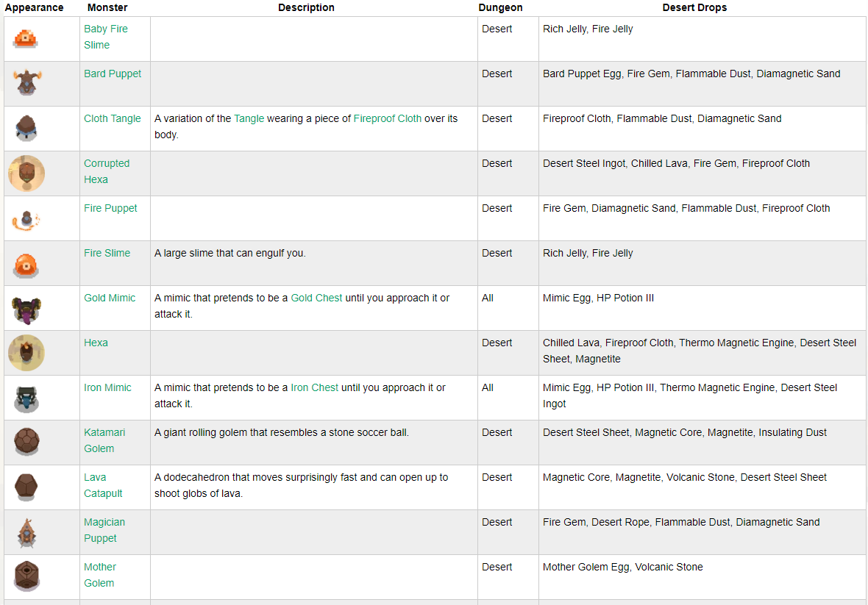Click the Corrupted Hexa appearance image
Viewport: 868px width, 605px height.
26,173
